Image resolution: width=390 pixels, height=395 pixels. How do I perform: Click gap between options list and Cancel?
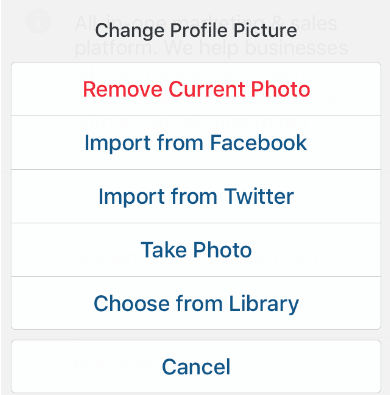[196, 335]
